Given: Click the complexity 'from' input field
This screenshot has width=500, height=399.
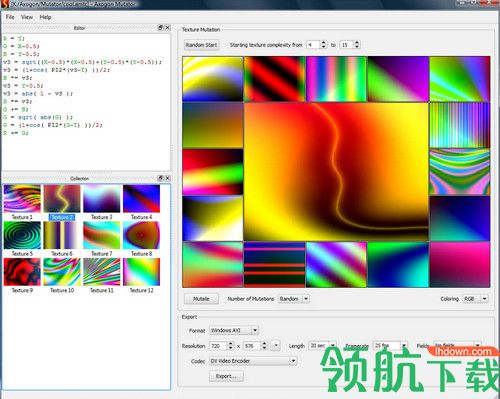Looking at the screenshot, I should click(x=313, y=45).
